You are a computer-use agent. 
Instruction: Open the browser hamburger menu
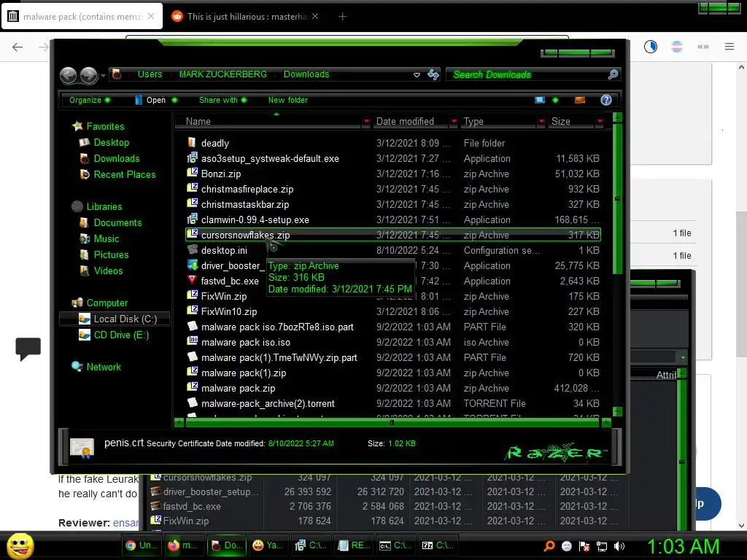click(729, 47)
